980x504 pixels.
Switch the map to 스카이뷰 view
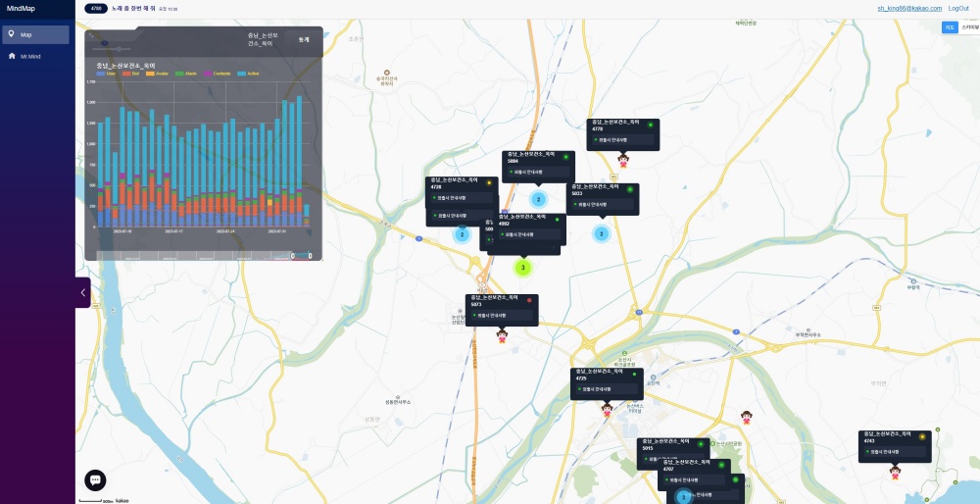[970, 27]
